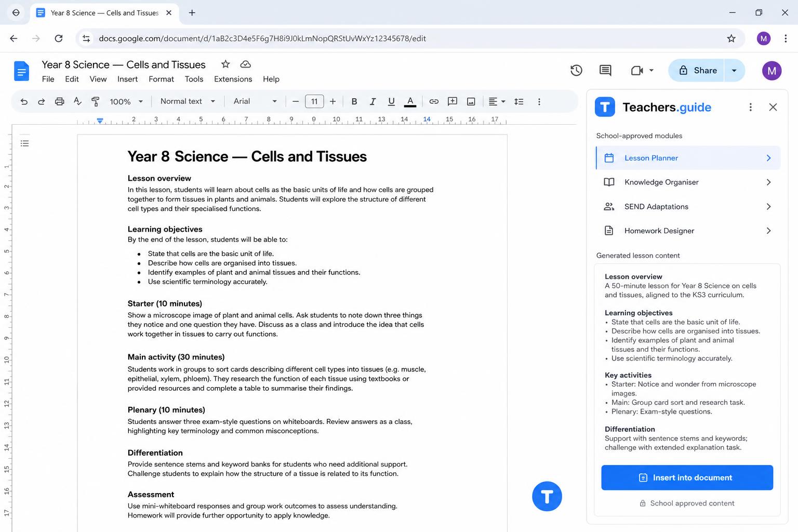Add a comment from toolbar
Viewport: 798px width, 532px height.
click(x=453, y=102)
